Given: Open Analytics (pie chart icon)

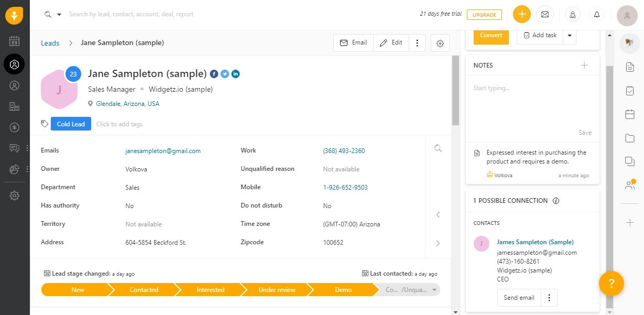Looking at the screenshot, I should [14, 169].
